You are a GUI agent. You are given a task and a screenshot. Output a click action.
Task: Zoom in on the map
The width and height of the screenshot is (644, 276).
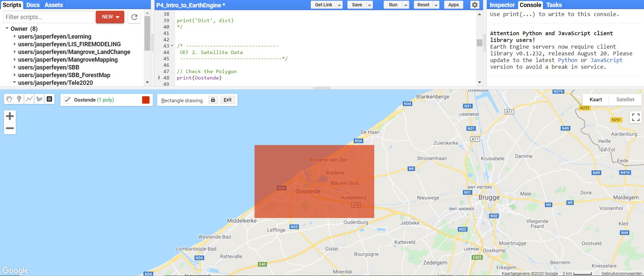tap(10, 116)
